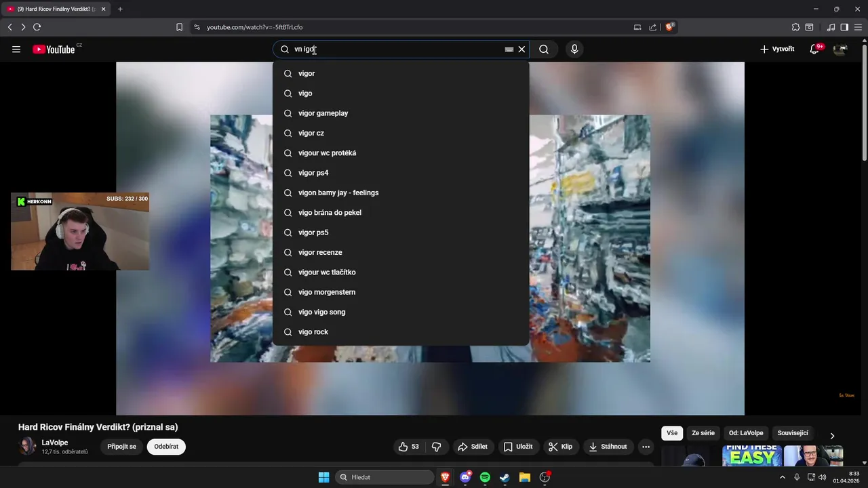Open the FIND THESE EASY video thumbnail
The width and height of the screenshot is (868, 488).
click(752, 455)
